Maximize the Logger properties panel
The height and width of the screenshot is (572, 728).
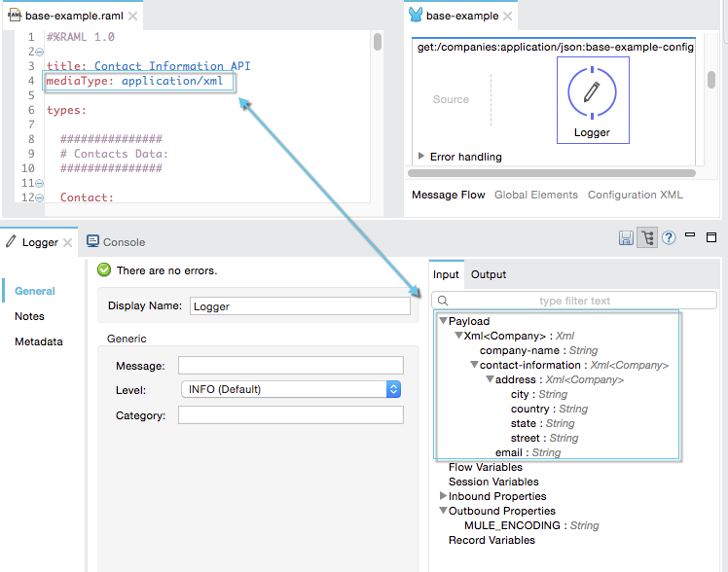click(710, 237)
